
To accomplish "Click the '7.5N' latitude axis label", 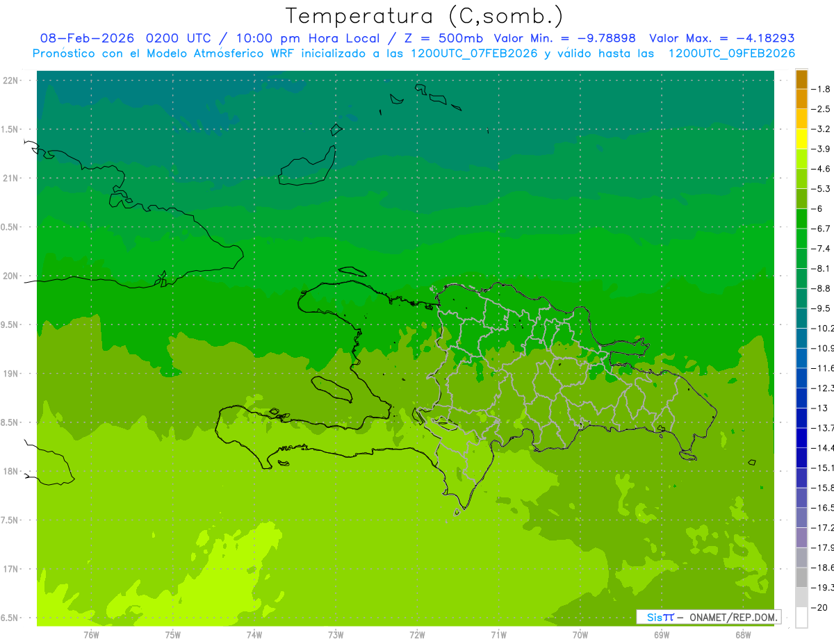I will (10, 520).
